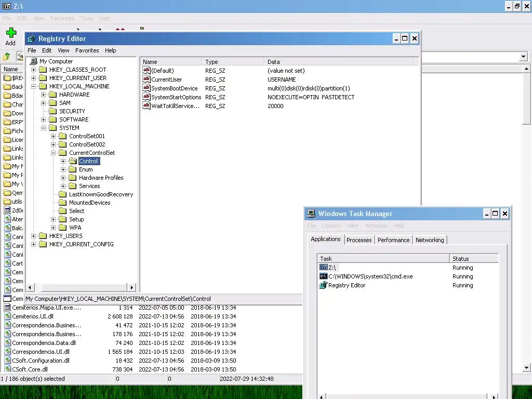Sort tasks by Status column header
Viewport: 532px width, 399px height.
(474, 259)
